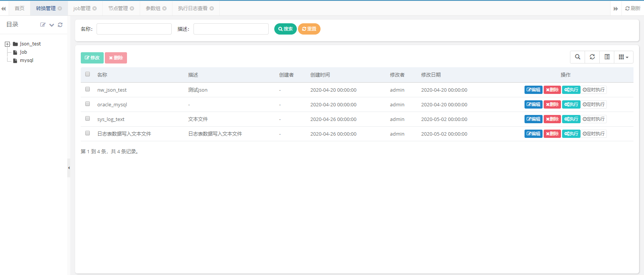This screenshot has width=644, height=275.
Task: Switch to the 转换管理 tab
Action: (46, 8)
